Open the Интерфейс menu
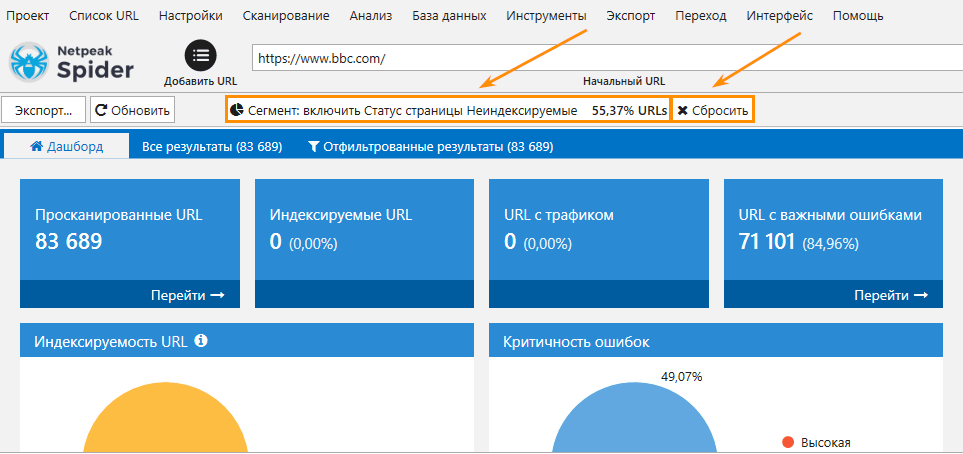 (779, 16)
